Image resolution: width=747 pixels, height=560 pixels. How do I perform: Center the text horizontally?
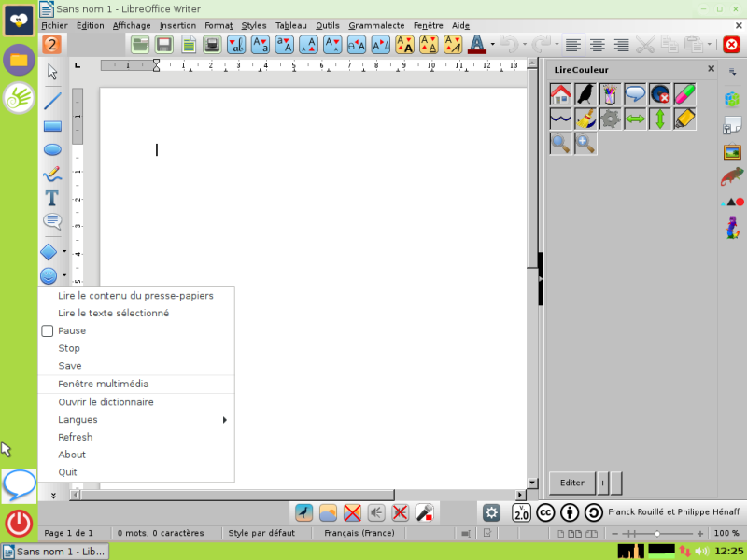[597, 45]
